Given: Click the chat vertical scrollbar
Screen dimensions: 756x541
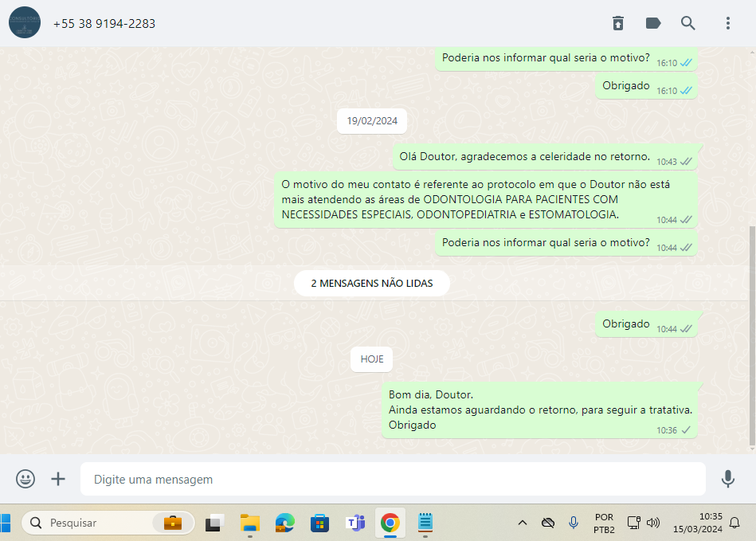Looking at the screenshot, I should coord(752,335).
